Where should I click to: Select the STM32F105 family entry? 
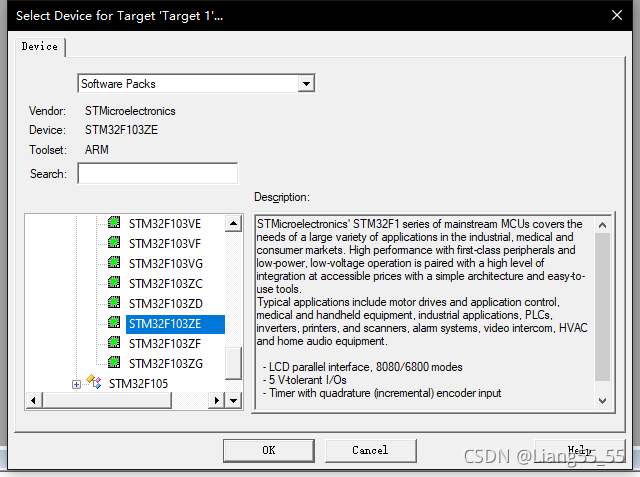tap(138, 384)
